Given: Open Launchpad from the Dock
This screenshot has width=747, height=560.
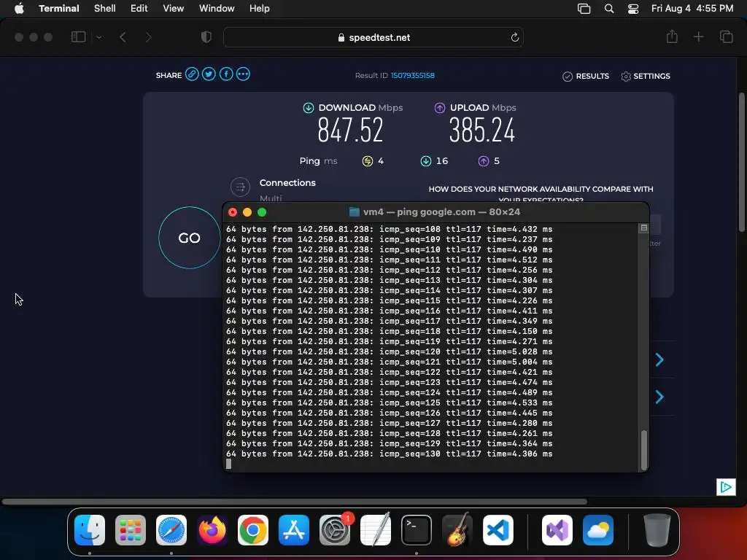Looking at the screenshot, I should coord(131,530).
